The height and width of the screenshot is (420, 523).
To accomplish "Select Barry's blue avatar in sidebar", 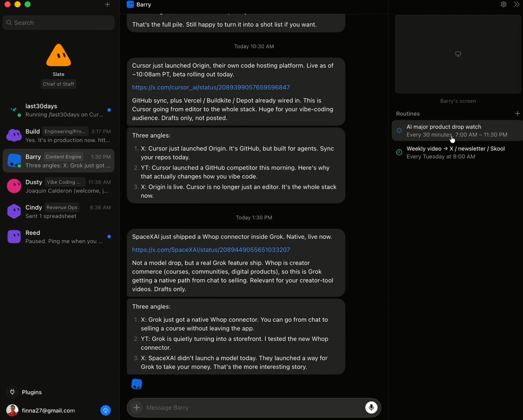I will pyautogui.click(x=14, y=161).
